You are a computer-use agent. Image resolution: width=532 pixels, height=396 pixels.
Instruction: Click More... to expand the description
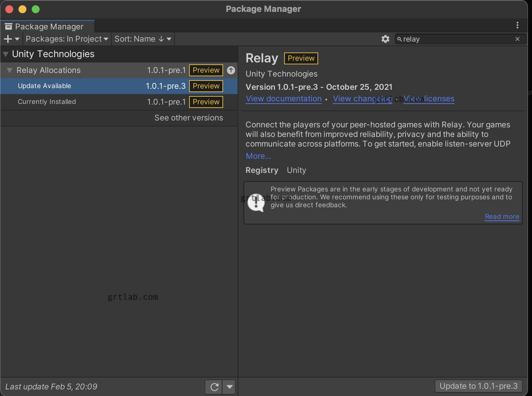click(x=258, y=156)
